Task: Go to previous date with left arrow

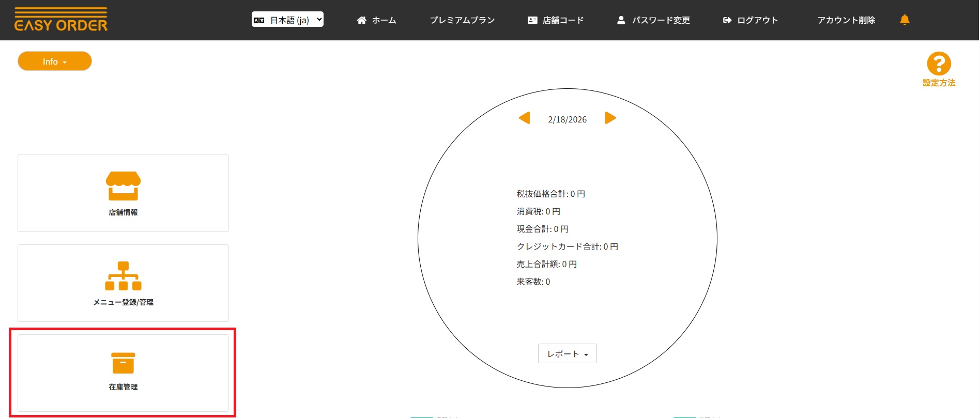Action: [x=524, y=118]
